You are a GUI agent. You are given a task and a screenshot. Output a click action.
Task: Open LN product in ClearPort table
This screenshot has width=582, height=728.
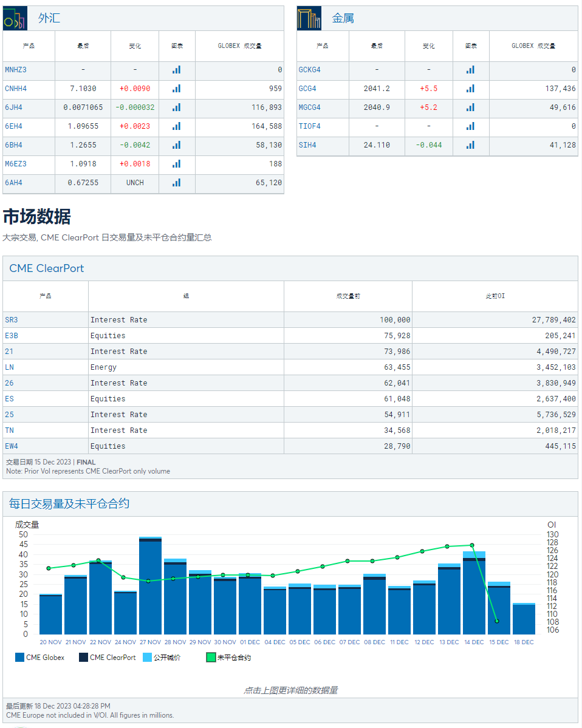point(9,367)
